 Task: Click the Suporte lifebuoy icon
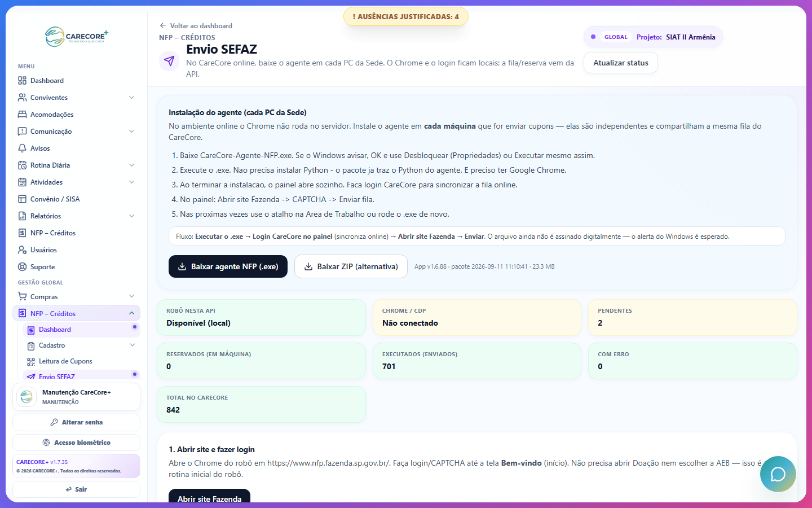pos(22,266)
